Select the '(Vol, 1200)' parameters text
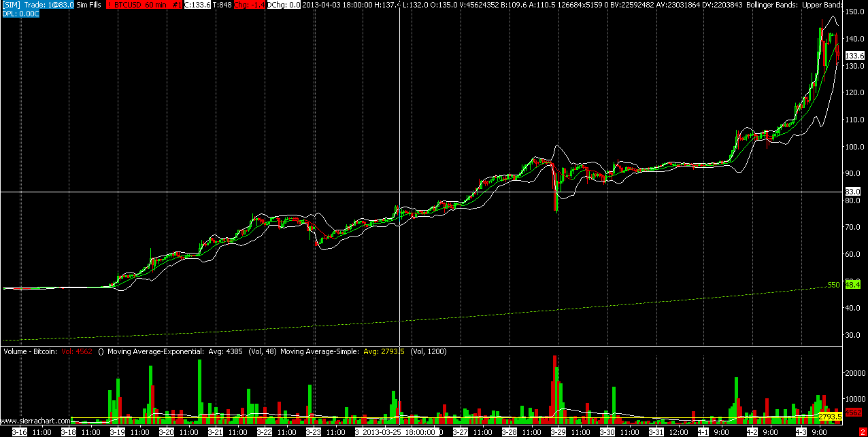Screen dimensions: 868x437 (430, 351)
